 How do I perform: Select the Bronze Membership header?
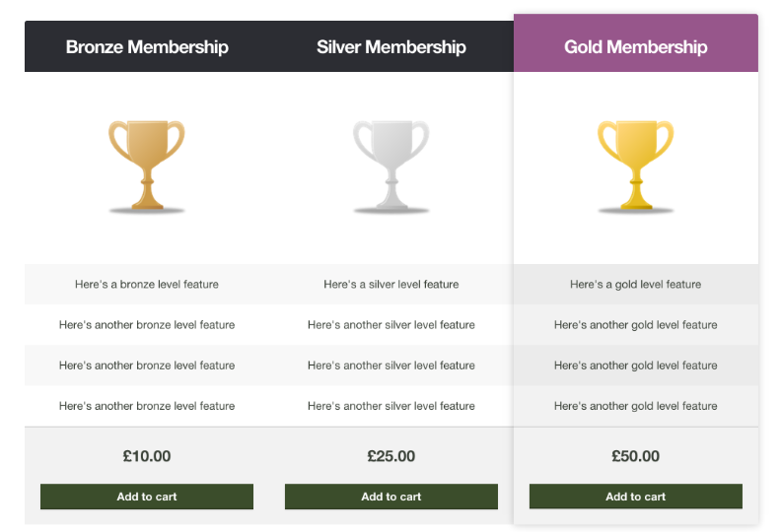147,46
